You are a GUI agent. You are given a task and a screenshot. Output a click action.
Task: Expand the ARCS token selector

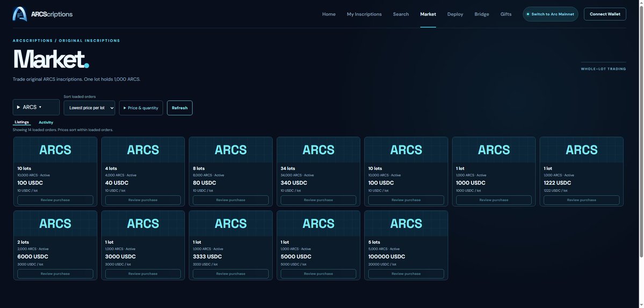[x=36, y=107]
